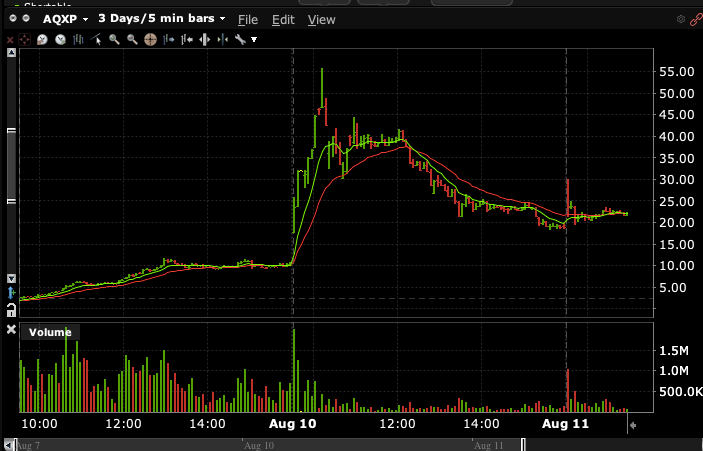The width and height of the screenshot is (703, 451).
Task: Click the red X icon in the chart toolbar
Action: tap(10, 40)
